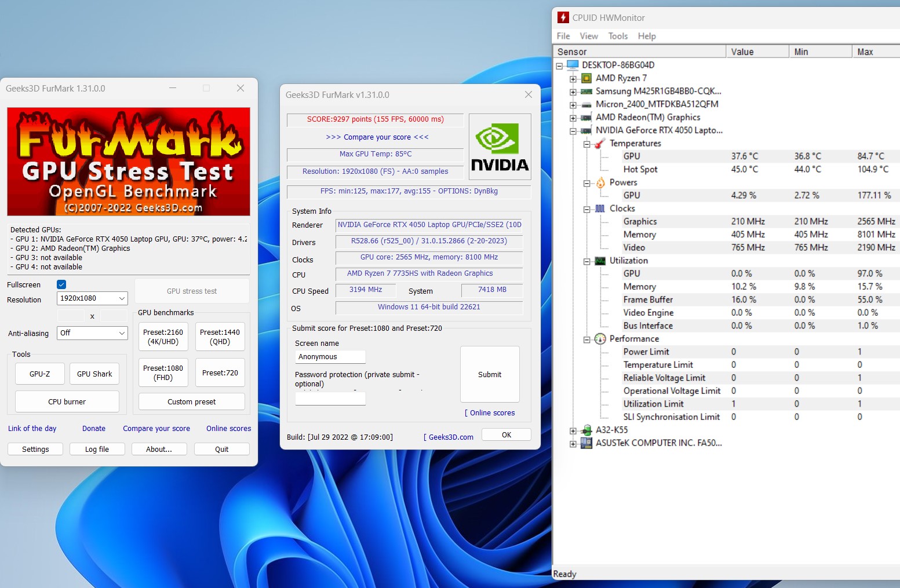The image size is (900, 588).
Task: Open the Log file
Action: [x=97, y=449]
